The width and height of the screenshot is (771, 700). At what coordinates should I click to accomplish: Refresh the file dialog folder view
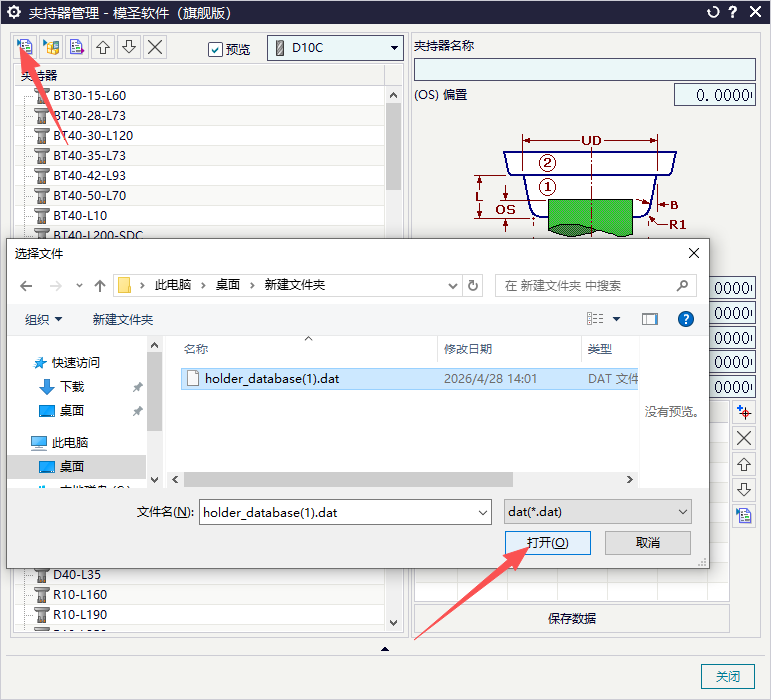(473, 286)
